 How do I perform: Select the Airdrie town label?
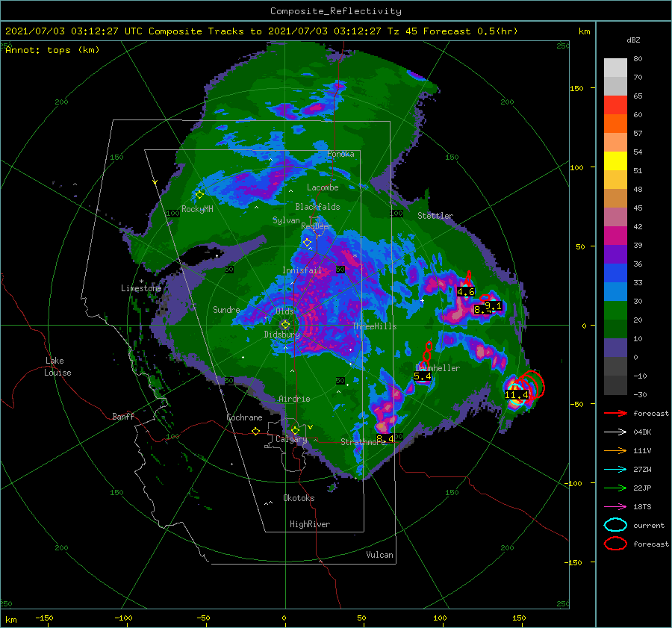tap(294, 399)
